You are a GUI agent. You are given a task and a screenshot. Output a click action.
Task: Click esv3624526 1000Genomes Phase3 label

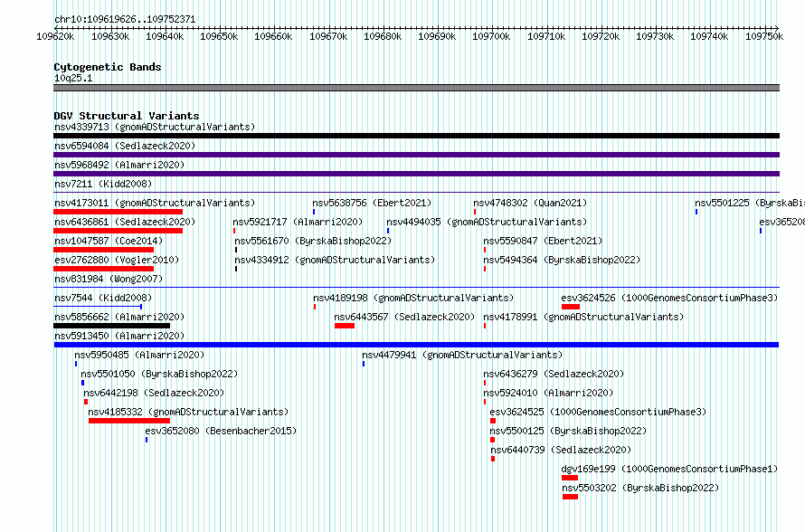(669, 298)
